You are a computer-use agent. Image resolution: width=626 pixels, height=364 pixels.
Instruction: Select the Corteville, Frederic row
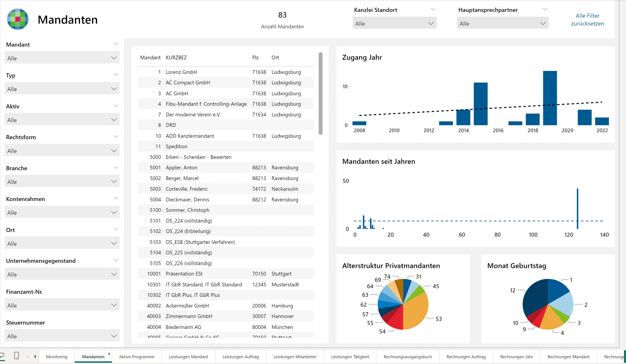226,189
